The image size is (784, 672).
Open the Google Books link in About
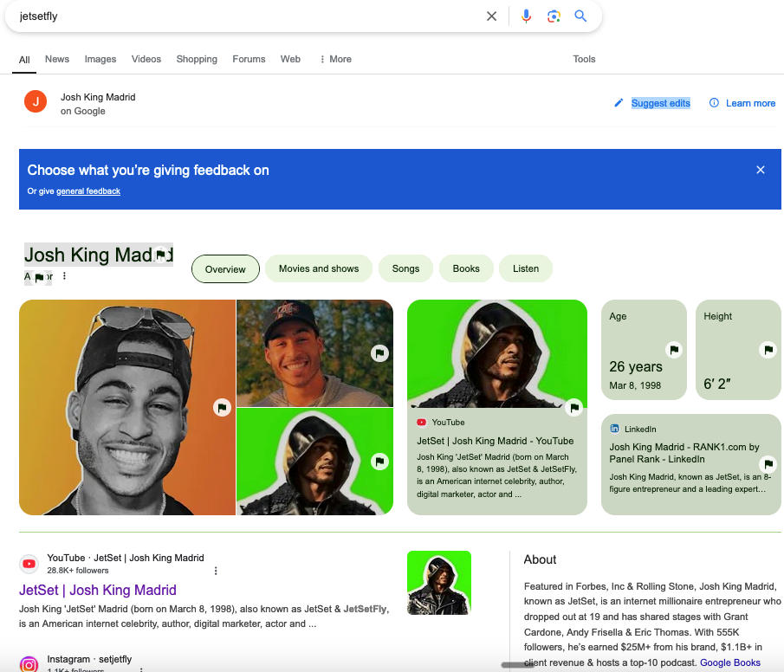point(730,662)
